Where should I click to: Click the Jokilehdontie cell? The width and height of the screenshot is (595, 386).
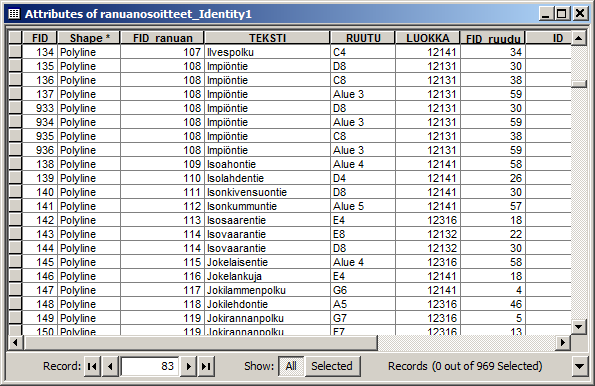[267, 304]
